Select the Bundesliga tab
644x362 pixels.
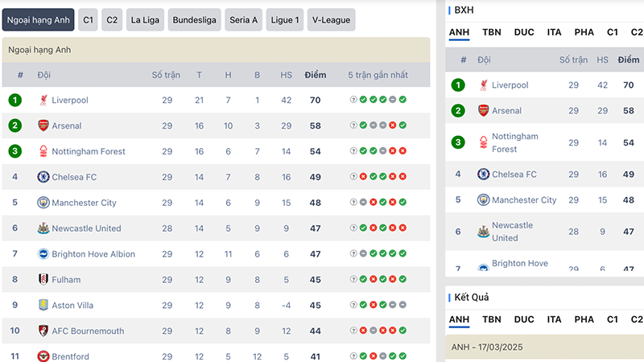194,19
